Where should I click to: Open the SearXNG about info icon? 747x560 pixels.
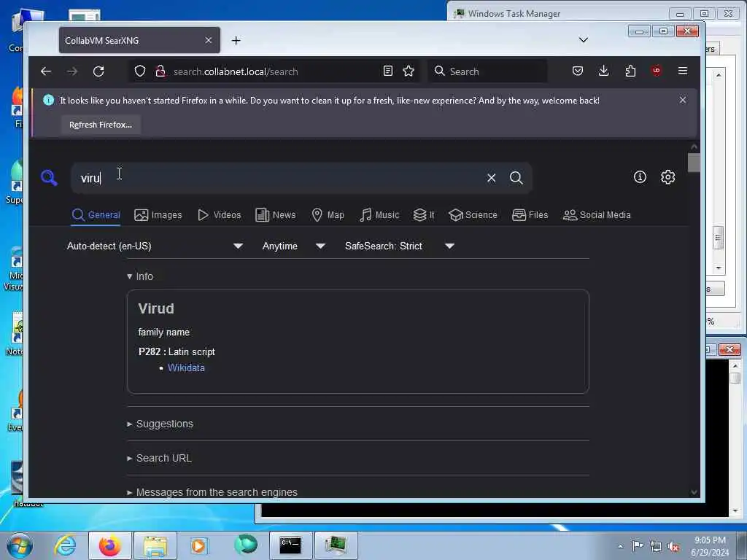(640, 177)
